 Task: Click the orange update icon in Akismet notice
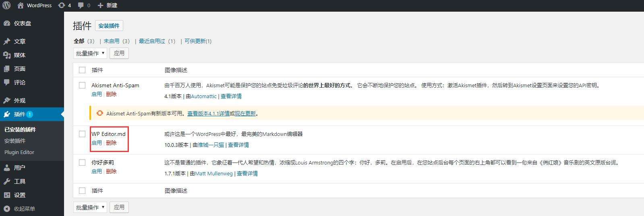coord(99,113)
